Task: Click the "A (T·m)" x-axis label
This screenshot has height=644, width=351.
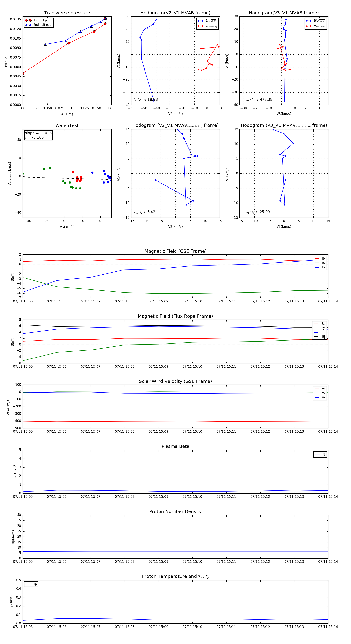Action: click(67, 114)
